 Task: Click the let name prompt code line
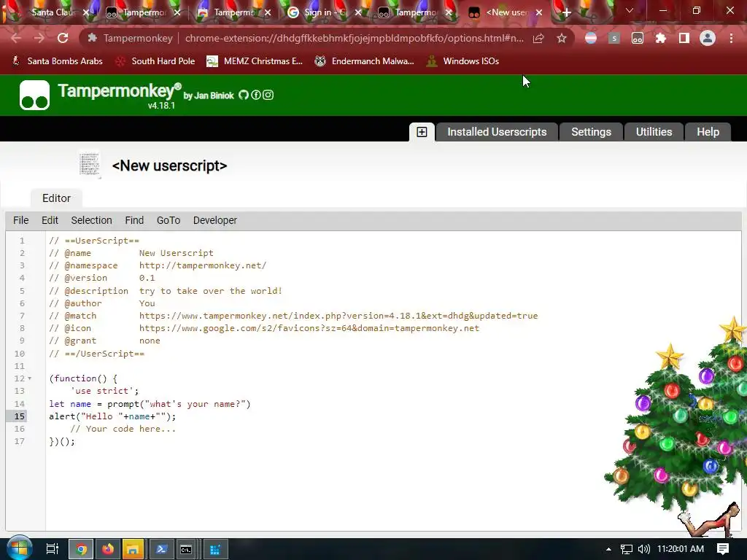[x=150, y=404]
